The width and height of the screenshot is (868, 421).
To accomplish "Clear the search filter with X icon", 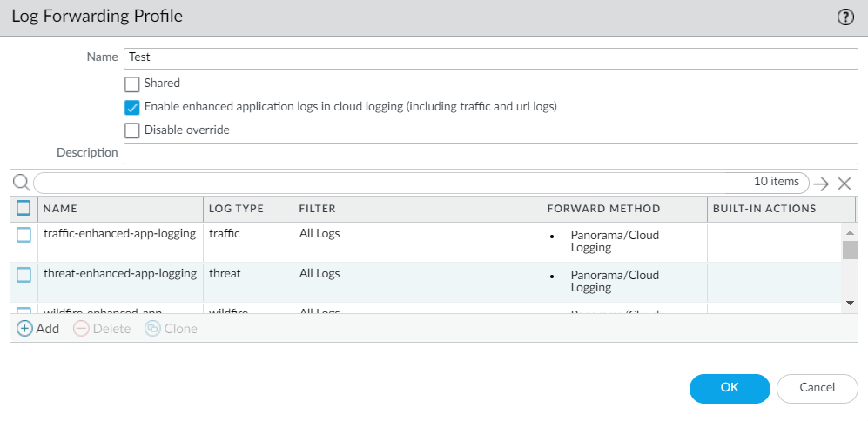I will [844, 183].
